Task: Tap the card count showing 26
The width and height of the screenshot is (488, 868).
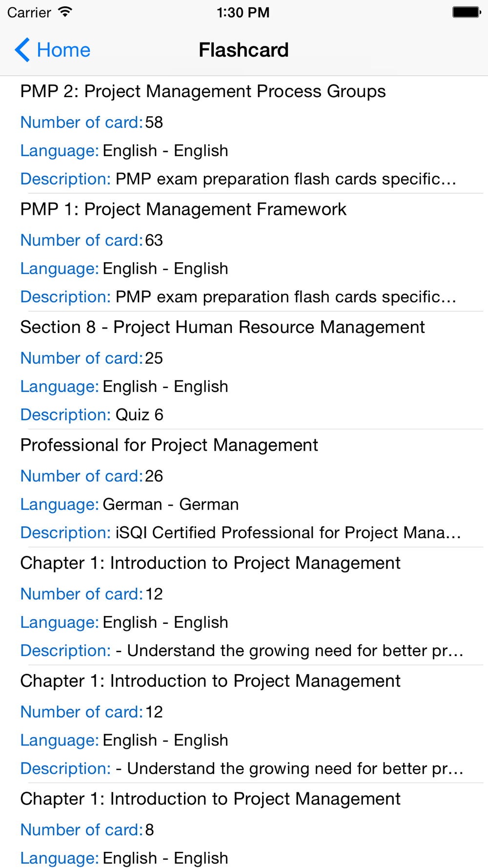Action: click(x=154, y=476)
